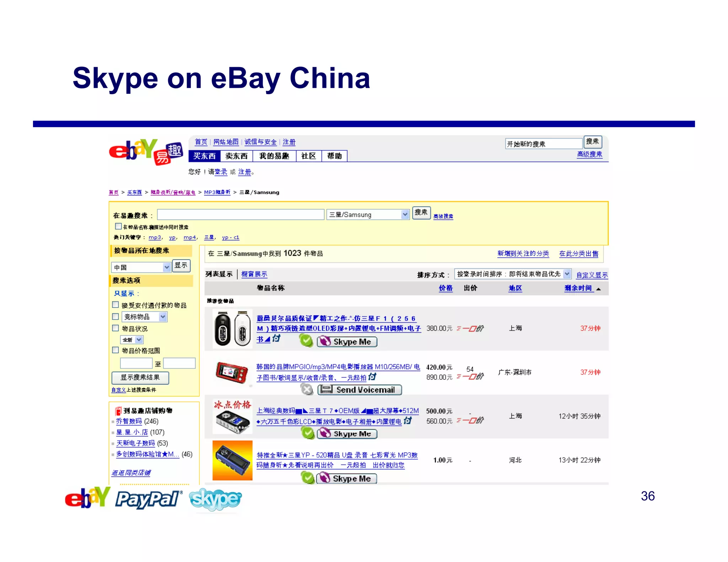Click the grey offline status icon on second listing
The height and width of the screenshot is (562, 728).
[x=306, y=389]
